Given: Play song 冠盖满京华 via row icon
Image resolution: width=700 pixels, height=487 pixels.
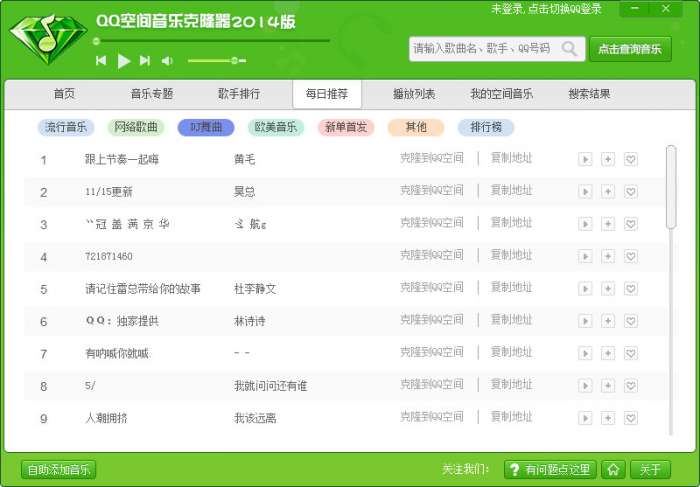Looking at the screenshot, I should 585,224.
